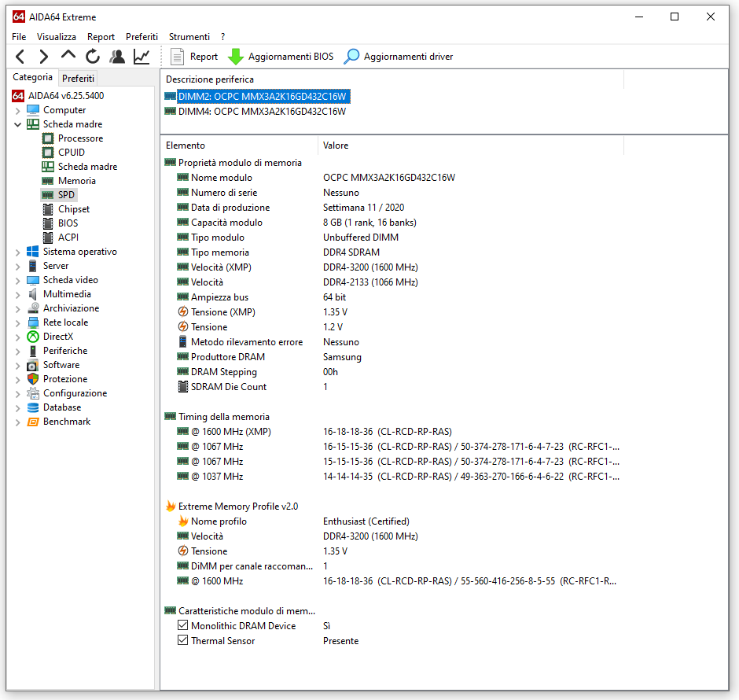The width and height of the screenshot is (739, 700).
Task: Click the Protezione shield icon
Action: [33, 378]
